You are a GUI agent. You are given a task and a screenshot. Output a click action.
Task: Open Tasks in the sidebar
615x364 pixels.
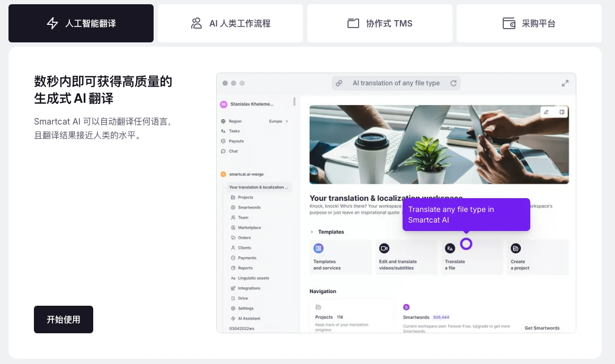[234, 131]
